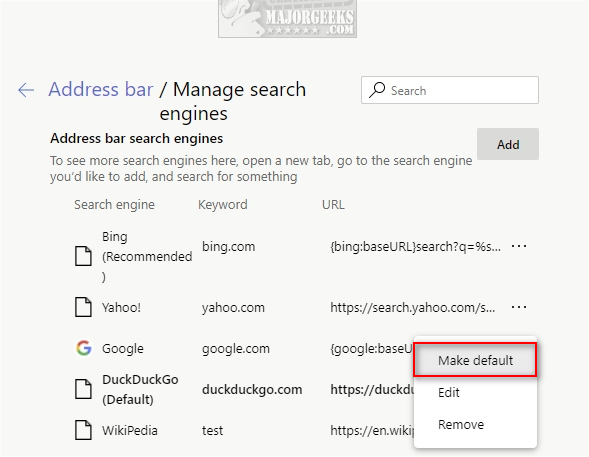Click the Add button
This screenshot has height=457, width=589.
(508, 144)
